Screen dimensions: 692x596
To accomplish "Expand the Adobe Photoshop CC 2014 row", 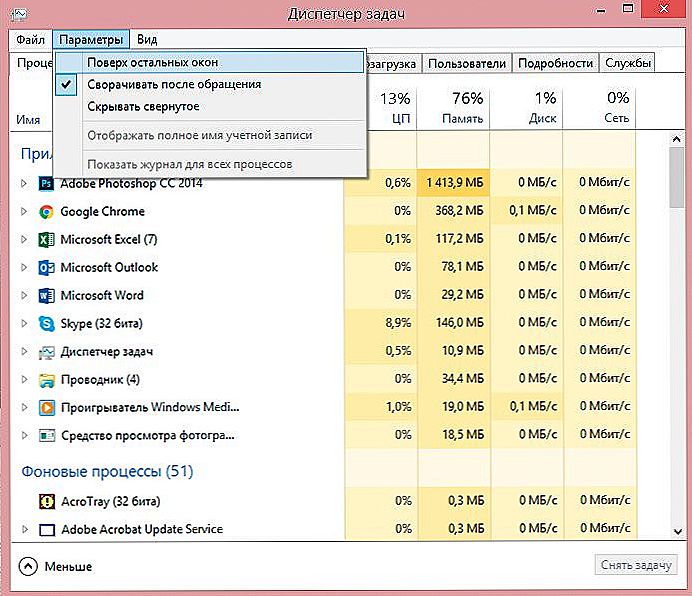I will point(24,183).
